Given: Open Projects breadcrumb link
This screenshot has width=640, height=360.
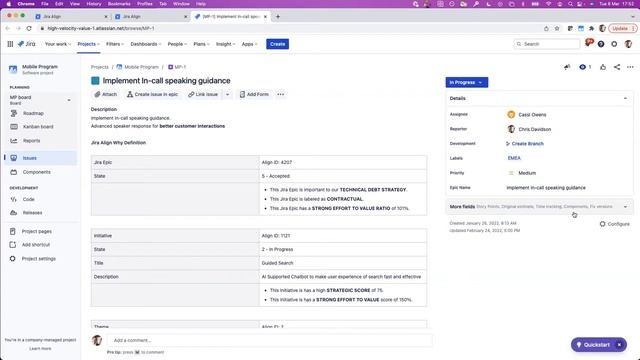Looking at the screenshot, I should pos(100,67).
